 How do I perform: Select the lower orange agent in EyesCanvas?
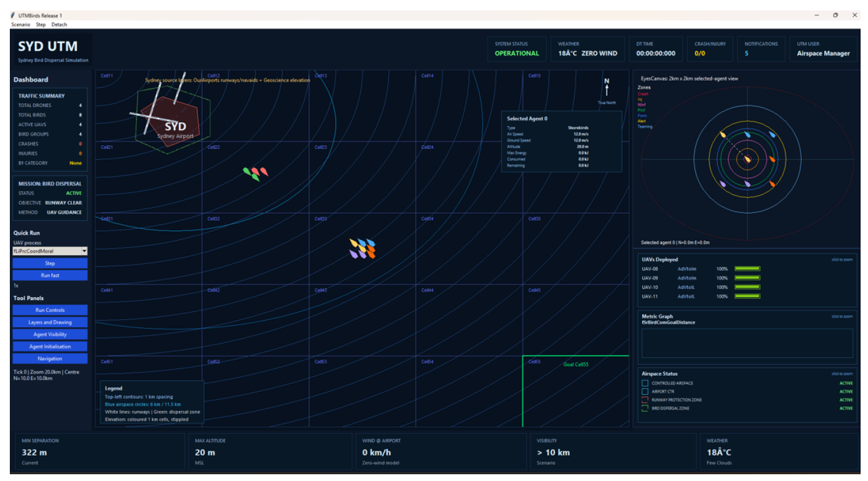coord(771,184)
